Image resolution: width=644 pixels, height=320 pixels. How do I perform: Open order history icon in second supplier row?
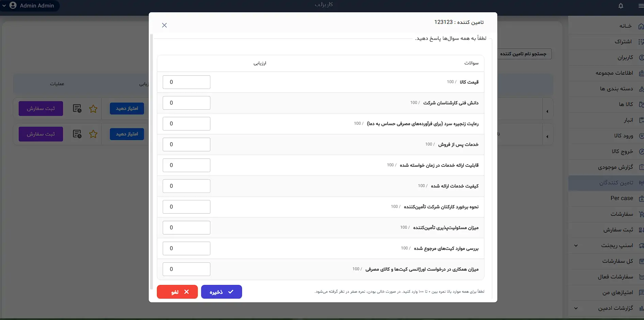pyautogui.click(x=77, y=134)
